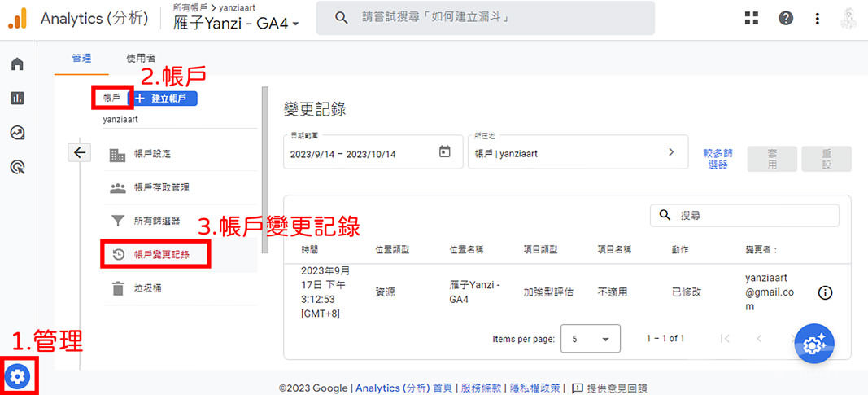Switch to the 使用者 tab
Image resolution: width=868 pixels, height=395 pixels.
pos(141,59)
